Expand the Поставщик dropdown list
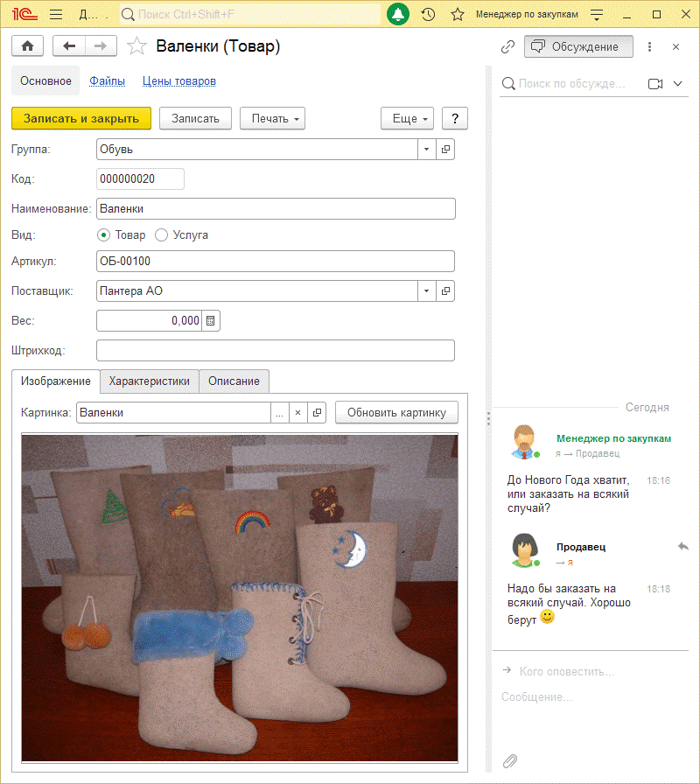This screenshot has height=784, width=700. click(x=426, y=291)
